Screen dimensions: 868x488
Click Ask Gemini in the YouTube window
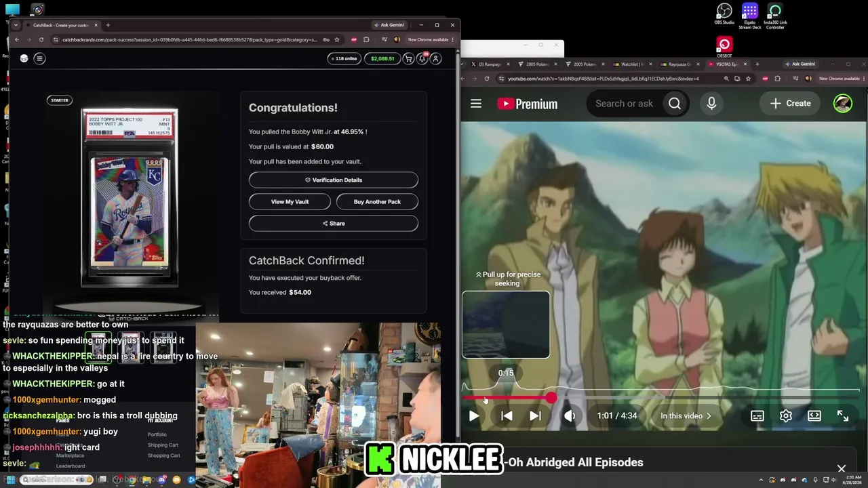click(800, 64)
